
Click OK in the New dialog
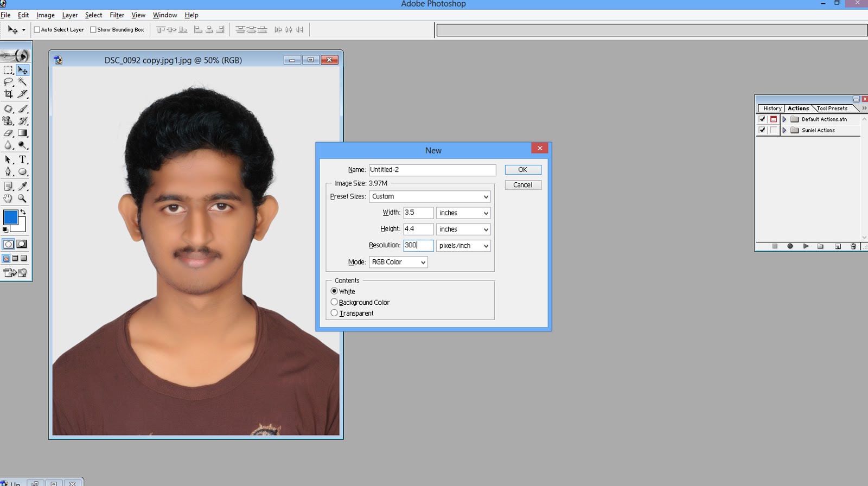coord(522,170)
